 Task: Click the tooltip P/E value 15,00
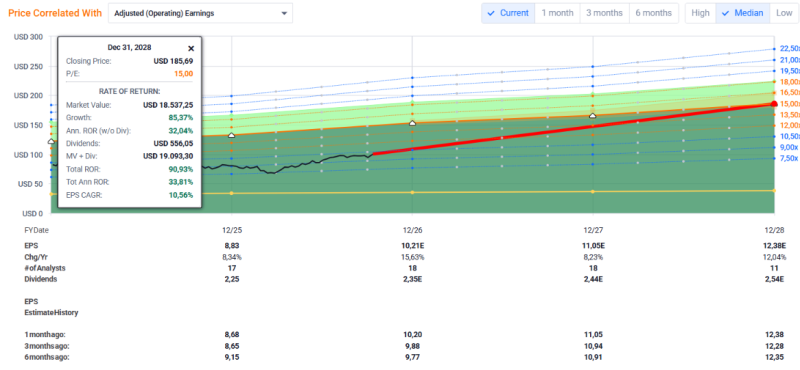pyautogui.click(x=185, y=73)
